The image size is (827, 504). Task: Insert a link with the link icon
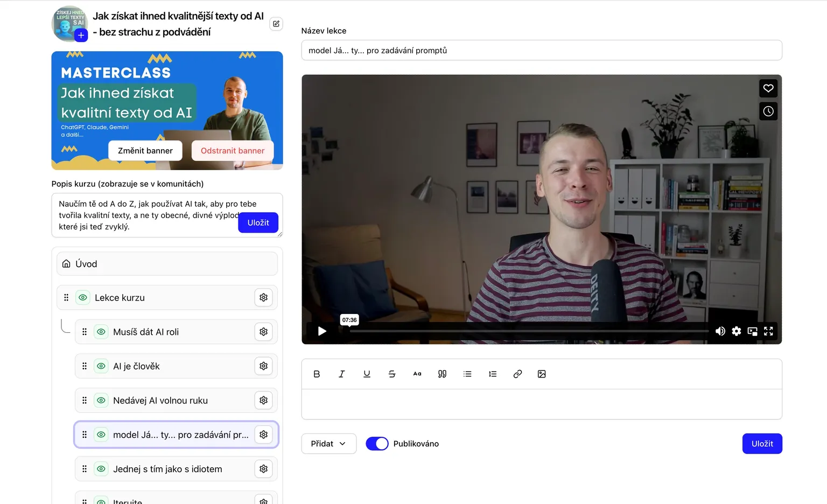coord(517,374)
